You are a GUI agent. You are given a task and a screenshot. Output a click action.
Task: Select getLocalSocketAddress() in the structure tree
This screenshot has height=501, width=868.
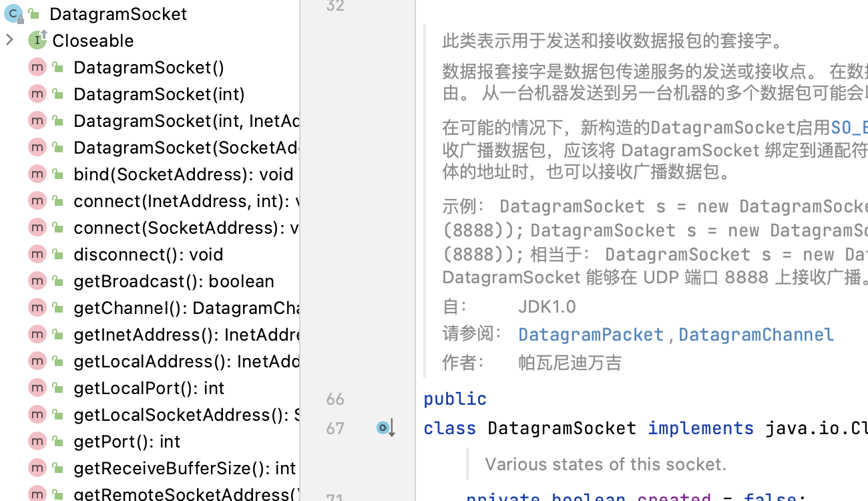[185, 415]
